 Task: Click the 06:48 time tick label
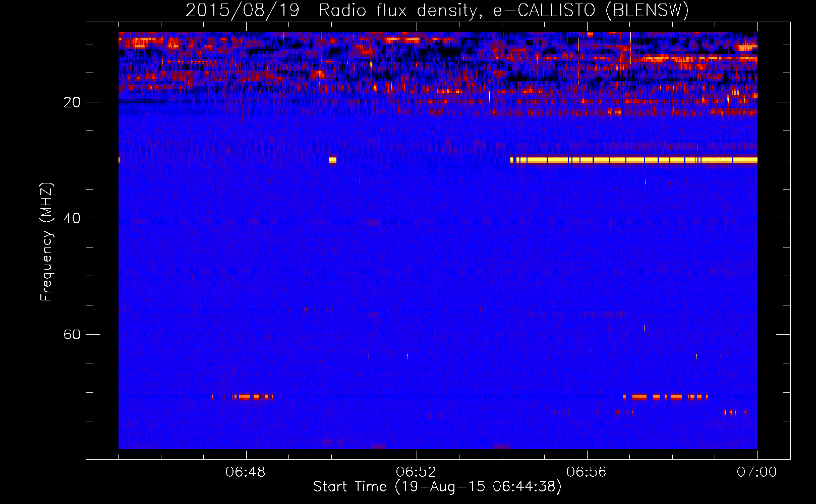(246, 472)
